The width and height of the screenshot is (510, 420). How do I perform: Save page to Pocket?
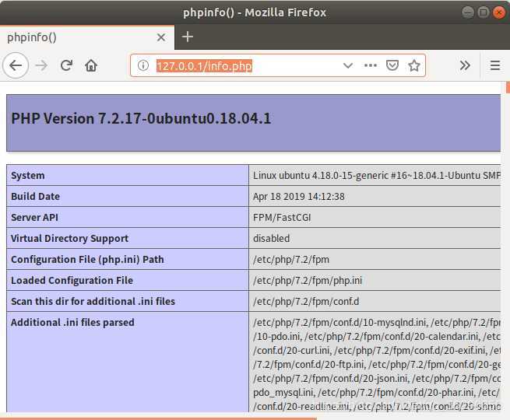pyautogui.click(x=392, y=65)
